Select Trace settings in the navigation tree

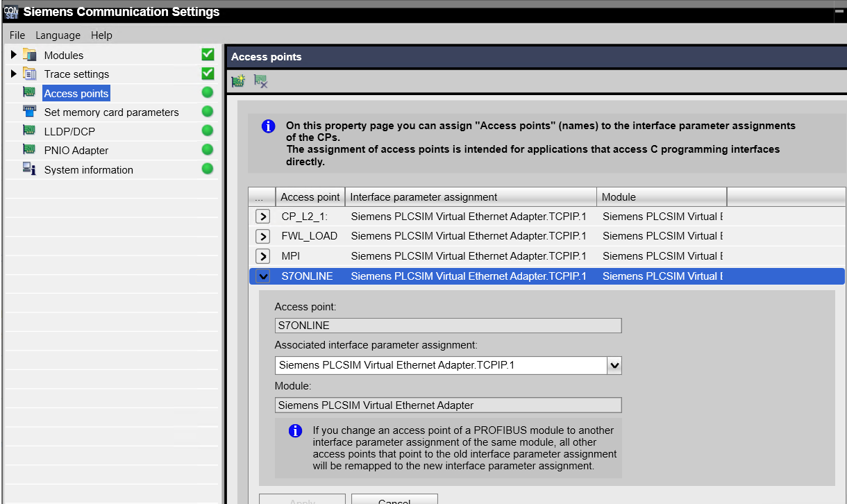76,74
